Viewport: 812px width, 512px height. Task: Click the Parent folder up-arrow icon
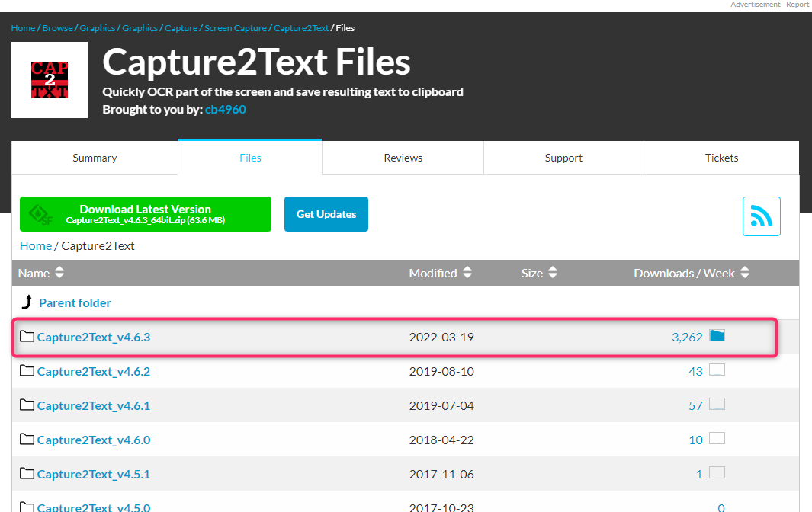27,302
